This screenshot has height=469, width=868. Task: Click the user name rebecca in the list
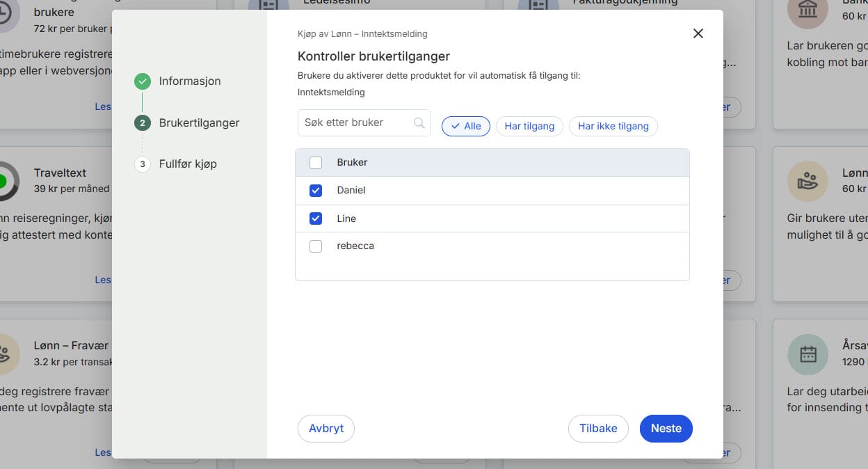(355, 246)
